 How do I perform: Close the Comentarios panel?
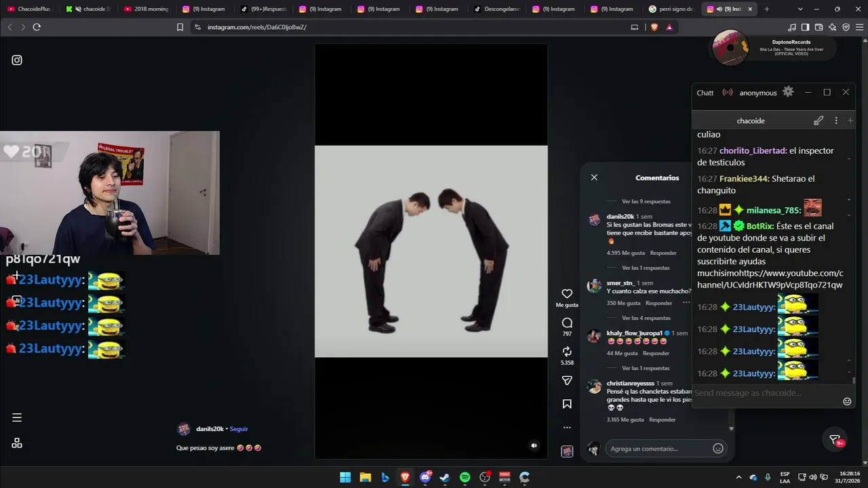tap(594, 178)
